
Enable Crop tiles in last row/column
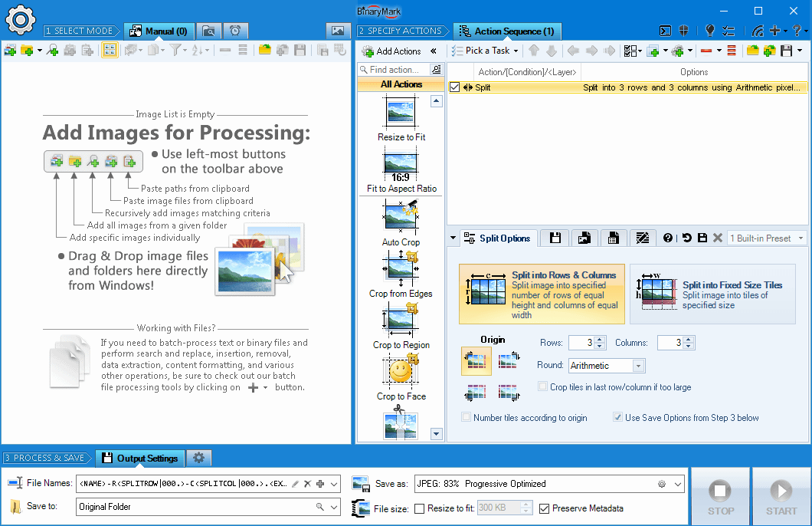[x=542, y=386]
